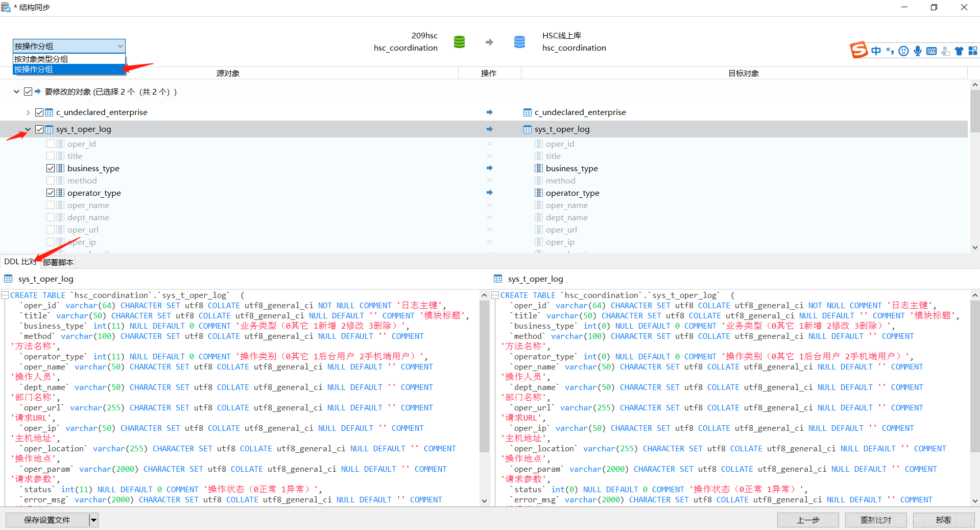Open the grouping mode combo box
980x530 pixels.
tap(69, 46)
